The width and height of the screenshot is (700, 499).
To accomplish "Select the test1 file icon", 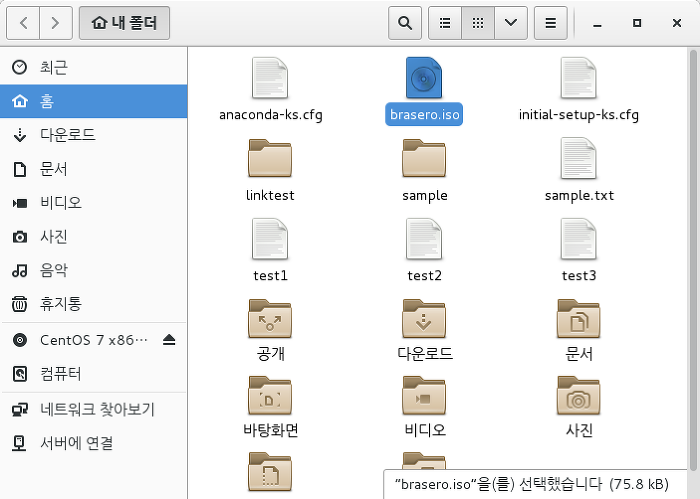I will (270, 239).
